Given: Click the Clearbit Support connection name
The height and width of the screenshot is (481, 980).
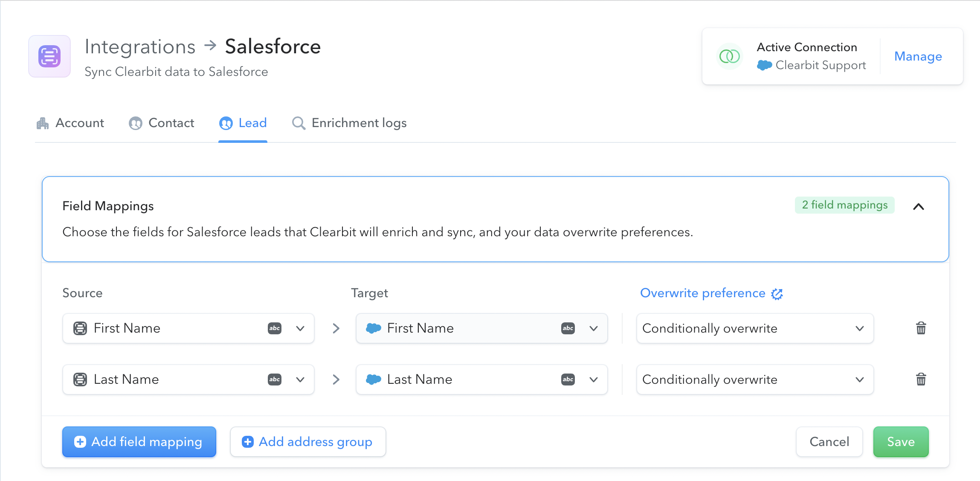Looking at the screenshot, I should pos(821,65).
